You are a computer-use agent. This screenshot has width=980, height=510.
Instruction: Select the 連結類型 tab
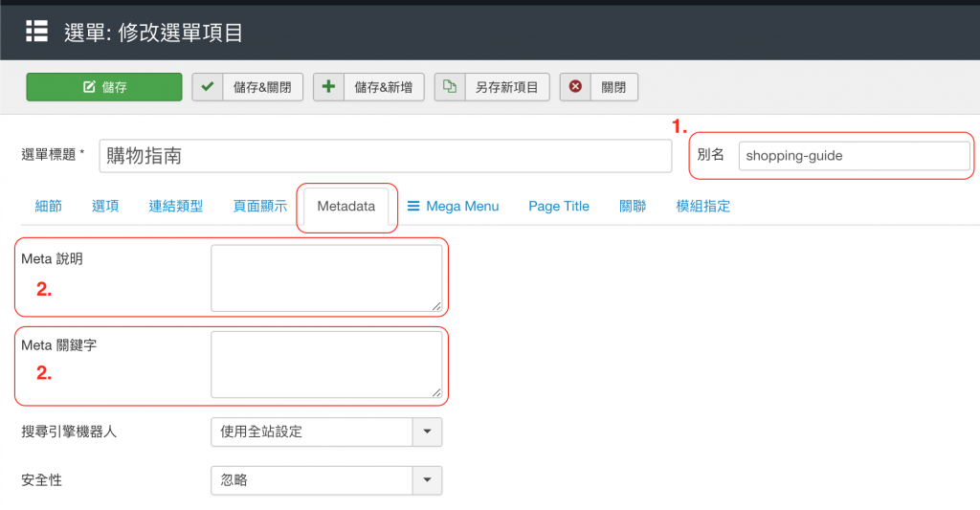pyautogui.click(x=175, y=206)
